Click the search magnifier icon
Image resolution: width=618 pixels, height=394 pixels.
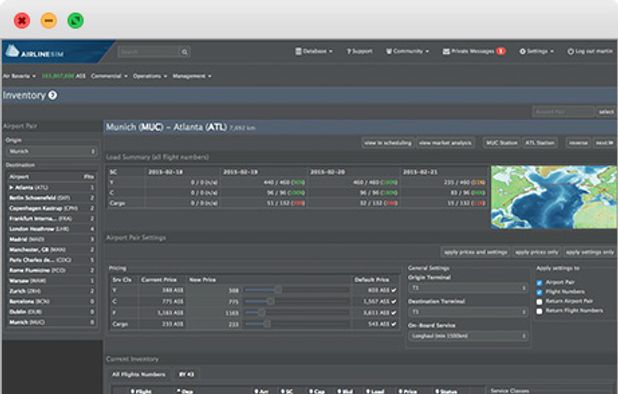point(184,52)
